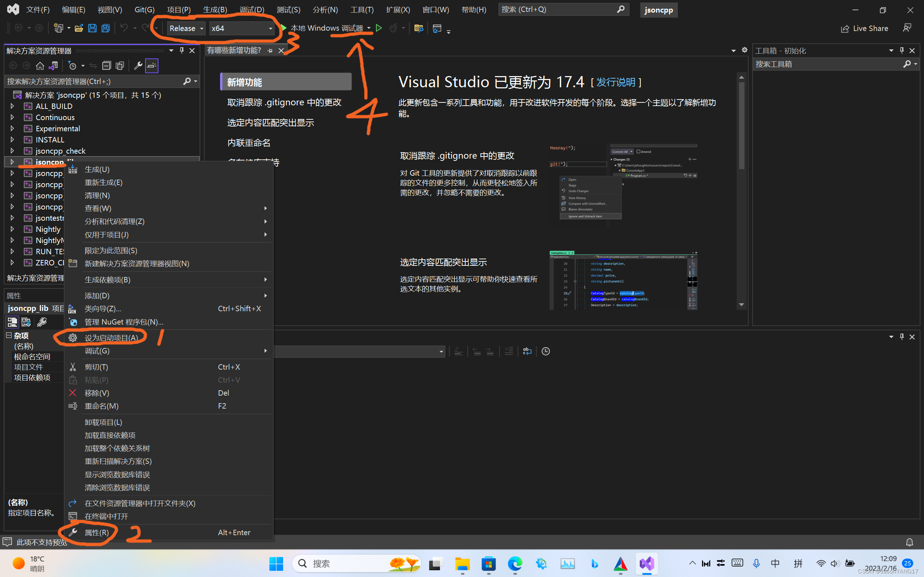Toggle Preview Selected Items in Solution Explorer

click(x=152, y=66)
